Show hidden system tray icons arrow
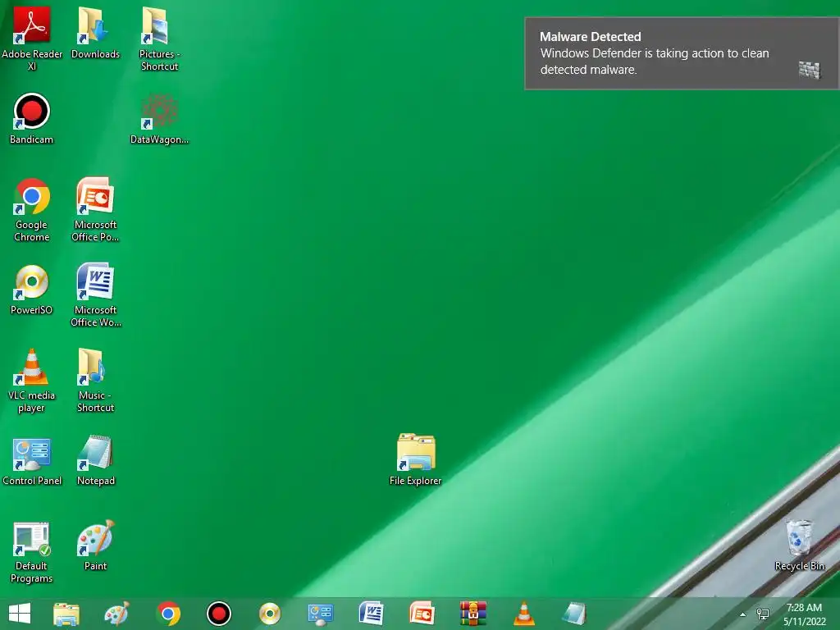The image size is (840, 630). click(742, 614)
